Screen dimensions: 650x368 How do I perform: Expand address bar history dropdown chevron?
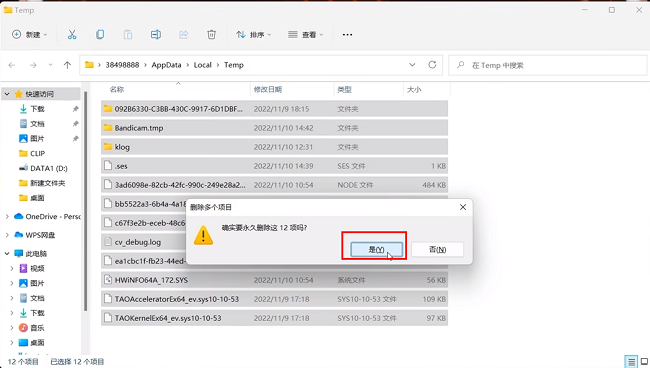412,65
